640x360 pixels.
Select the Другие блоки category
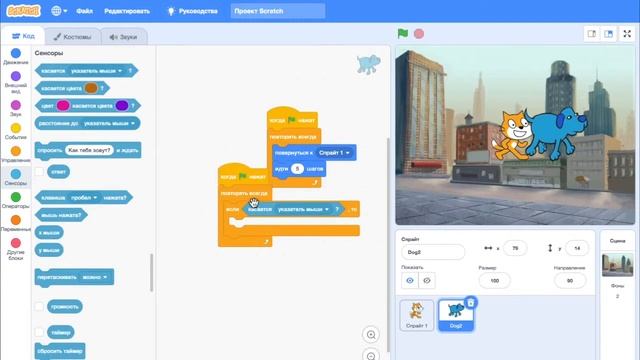[x=16, y=249]
